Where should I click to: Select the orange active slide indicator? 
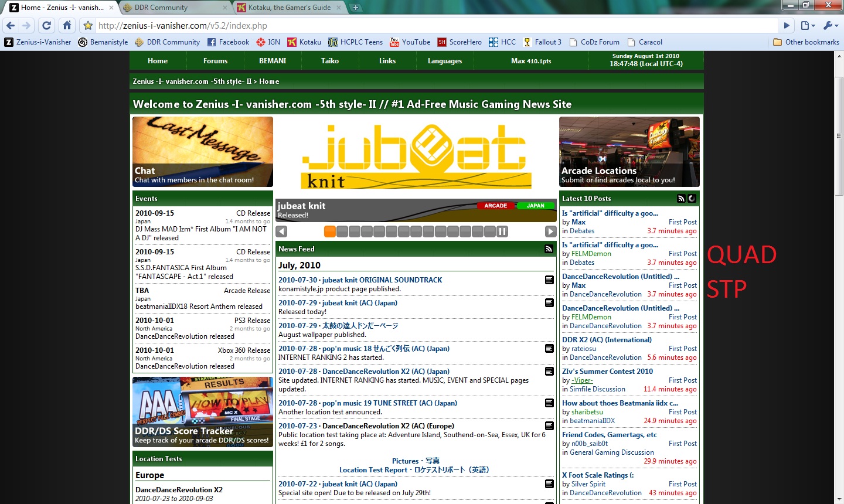click(x=330, y=231)
